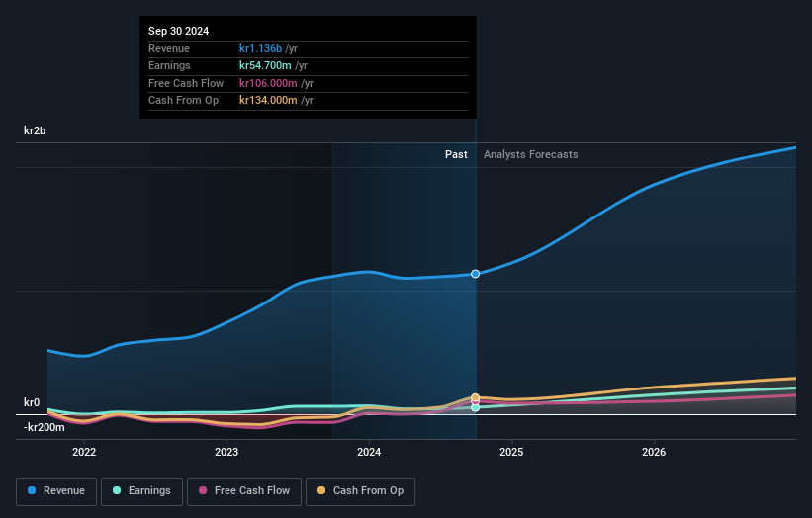Click the kr1.136b revenue value
This screenshot has height=518, width=812.
(260, 48)
